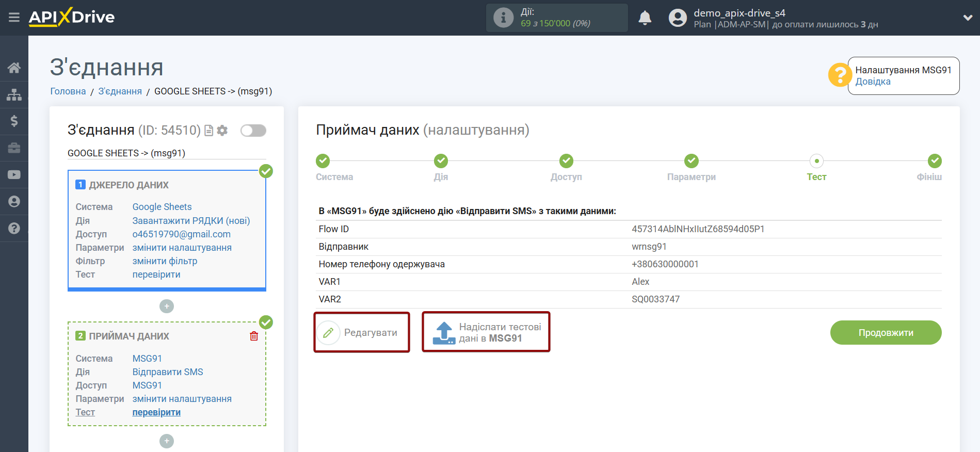Send test data to MSG91
980x452 pixels.
click(x=486, y=333)
